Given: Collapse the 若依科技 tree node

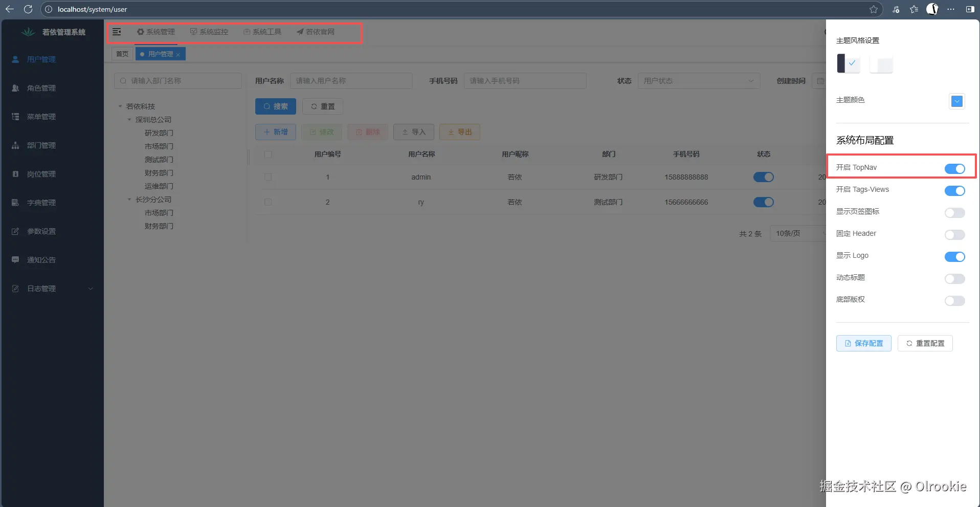Looking at the screenshot, I should 120,106.
